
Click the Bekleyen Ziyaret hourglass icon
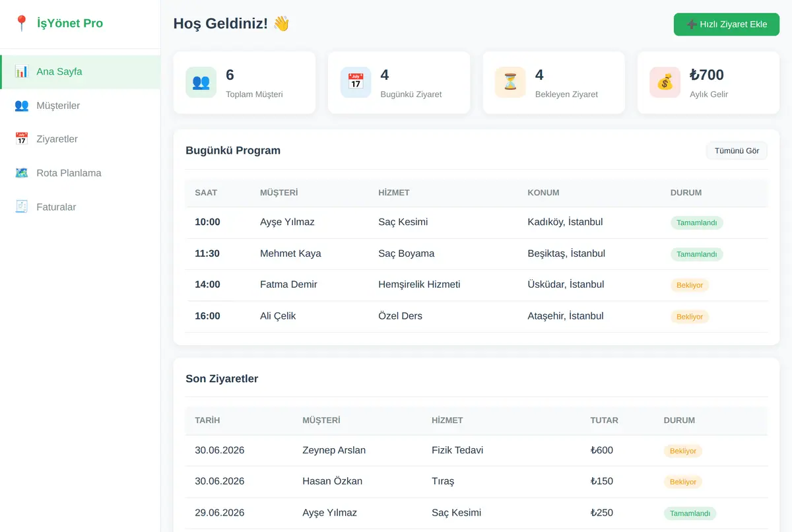click(510, 83)
